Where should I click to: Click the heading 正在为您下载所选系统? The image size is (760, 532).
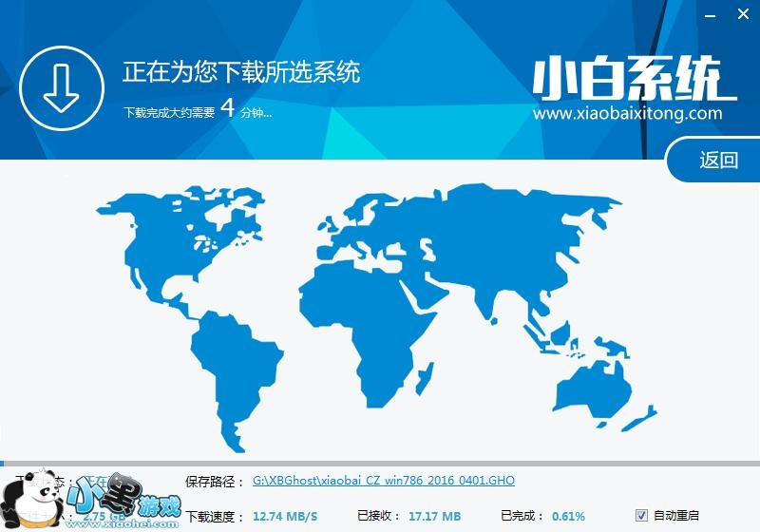241,72
